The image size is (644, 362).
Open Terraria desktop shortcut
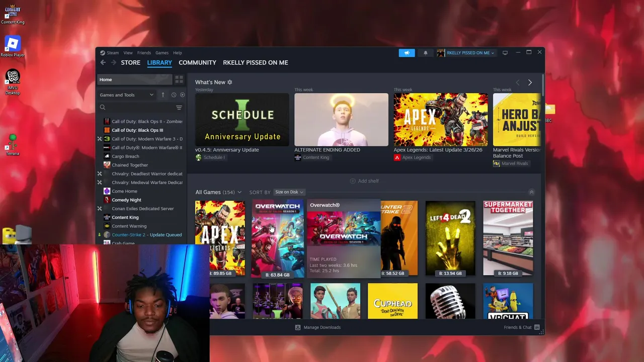click(x=13, y=145)
